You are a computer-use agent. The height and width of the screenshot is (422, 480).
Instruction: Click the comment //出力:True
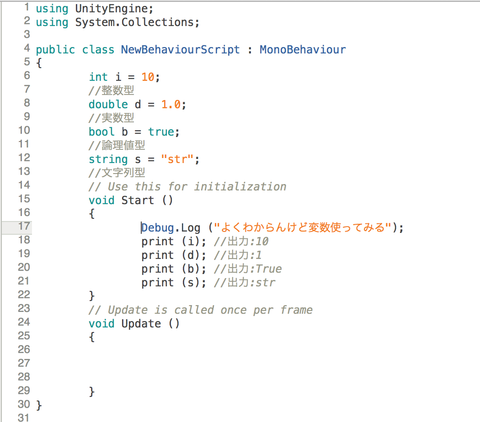[248, 269]
